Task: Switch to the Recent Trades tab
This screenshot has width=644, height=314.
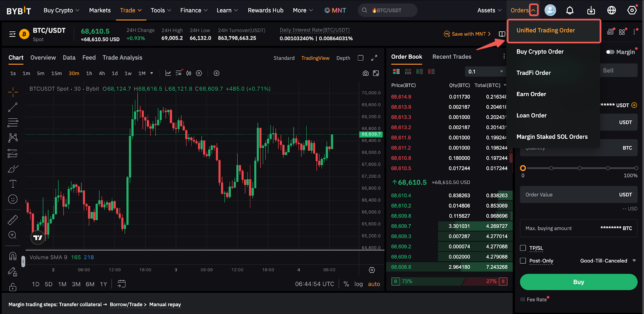Action: [x=452, y=57]
